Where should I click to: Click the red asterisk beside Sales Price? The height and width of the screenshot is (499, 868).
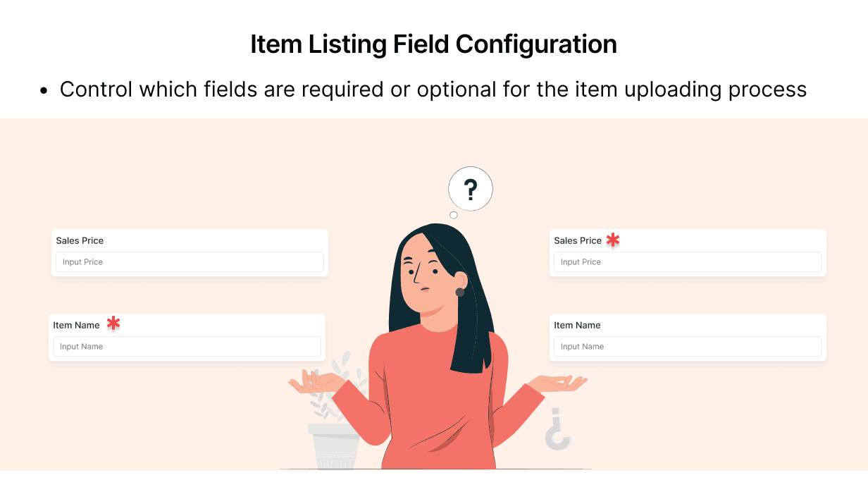coord(613,240)
